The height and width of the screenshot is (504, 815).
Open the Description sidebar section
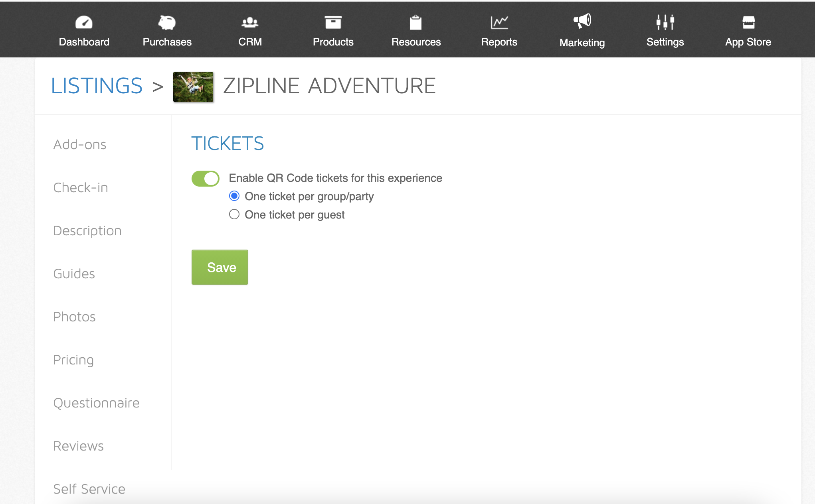[87, 231]
